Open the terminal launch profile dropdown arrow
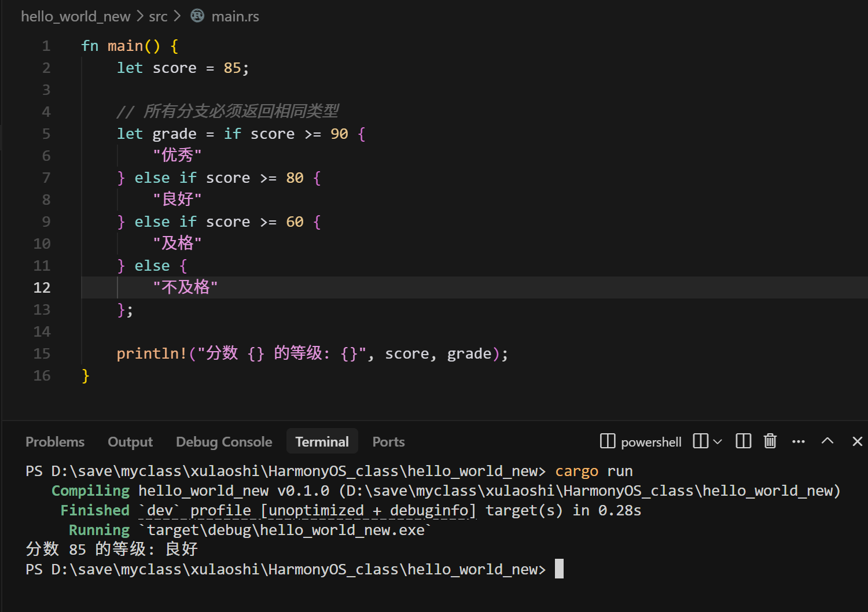The width and height of the screenshot is (868, 612). pos(718,441)
